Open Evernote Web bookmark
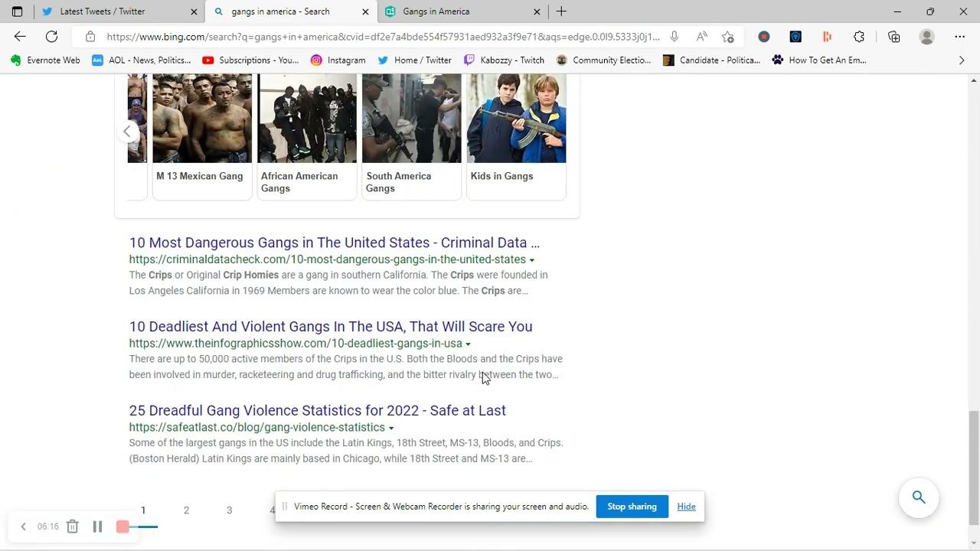This screenshot has height=551, width=980. point(45,60)
